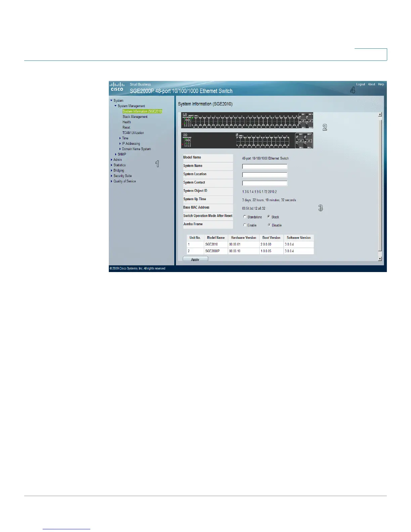
Task: Click the Hardware Version column header
Action: [243, 237]
